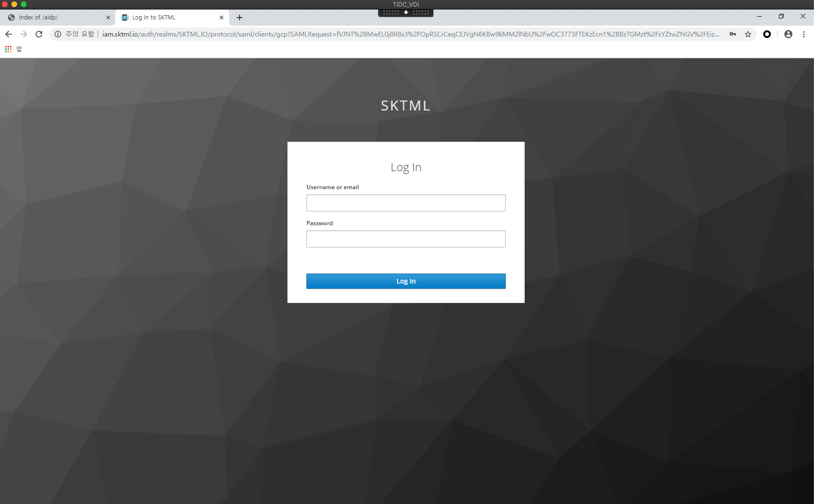
Task: Close the Index of /aidp/ tab
Action: click(108, 18)
